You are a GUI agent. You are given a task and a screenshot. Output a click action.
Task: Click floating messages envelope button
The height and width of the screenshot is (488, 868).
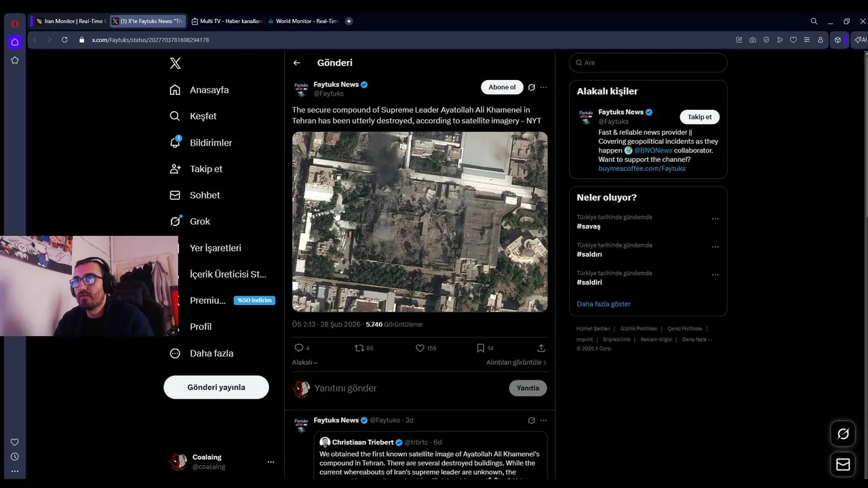(x=843, y=464)
